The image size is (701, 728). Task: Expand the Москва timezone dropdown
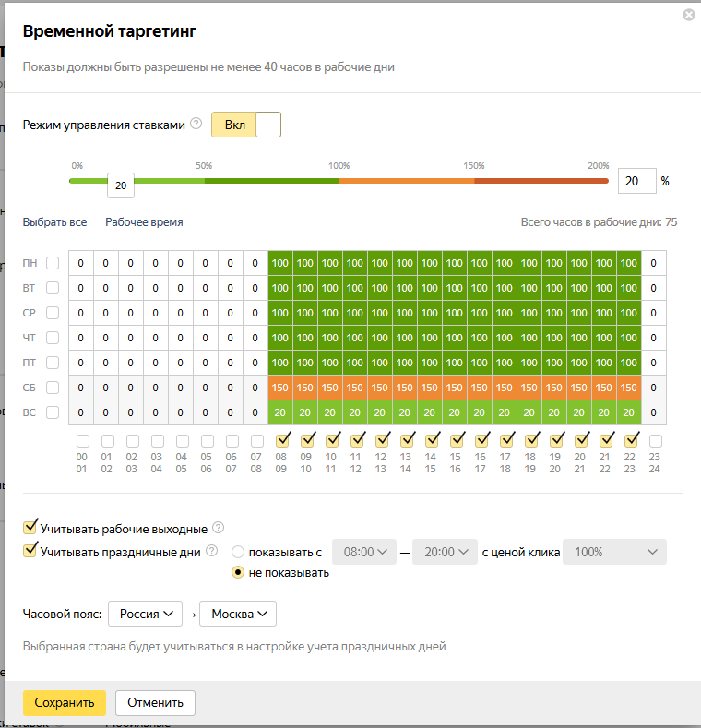[238, 614]
